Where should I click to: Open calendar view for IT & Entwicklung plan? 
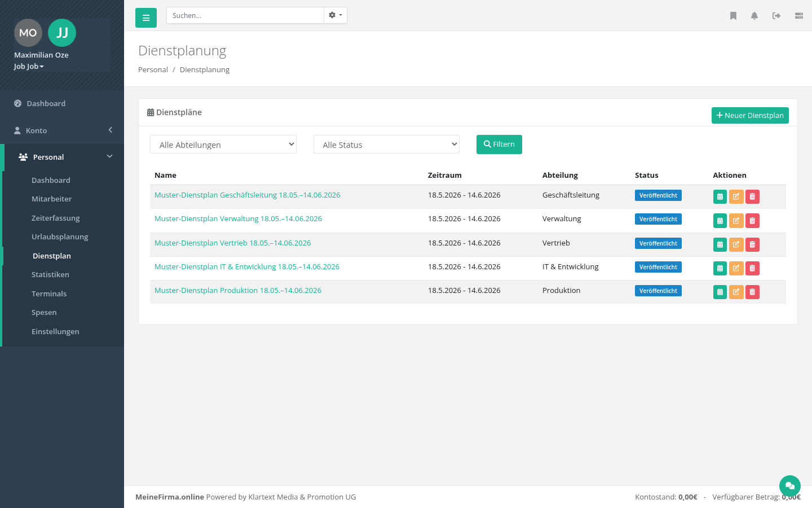coord(720,268)
